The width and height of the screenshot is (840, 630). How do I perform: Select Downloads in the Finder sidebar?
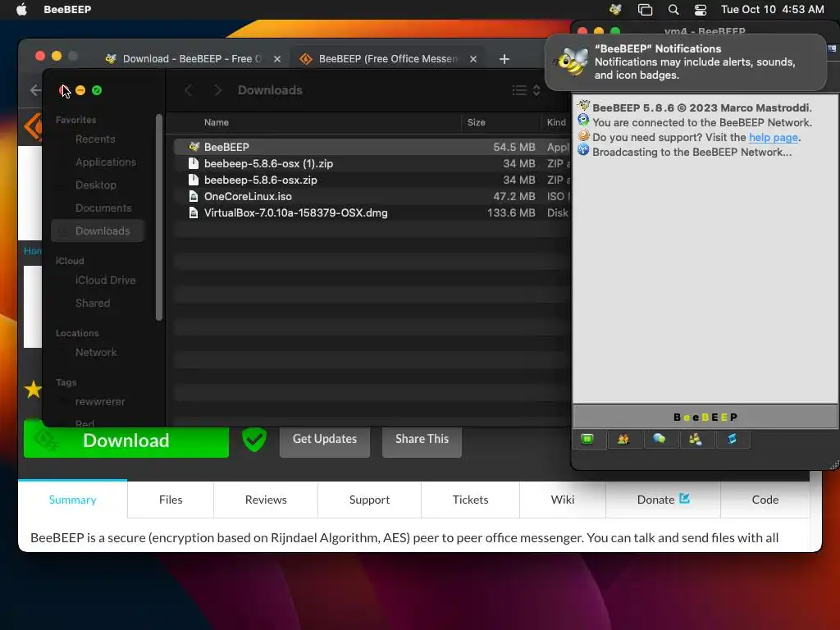tap(98, 231)
